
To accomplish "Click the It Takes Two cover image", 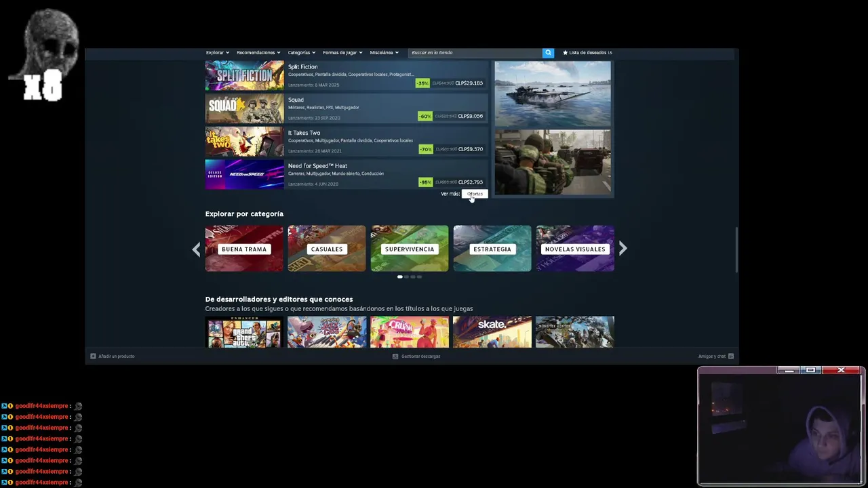I will tap(245, 142).
